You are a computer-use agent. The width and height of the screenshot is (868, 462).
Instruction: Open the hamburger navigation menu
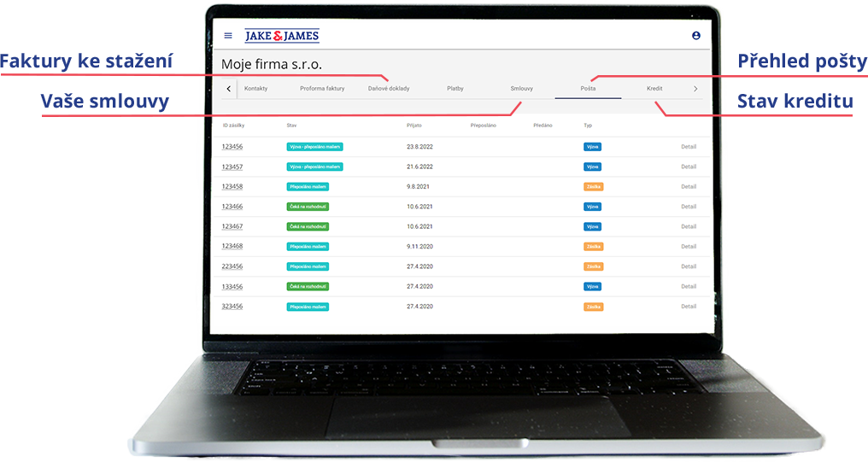pyautogui.click(x=228, y=36)
